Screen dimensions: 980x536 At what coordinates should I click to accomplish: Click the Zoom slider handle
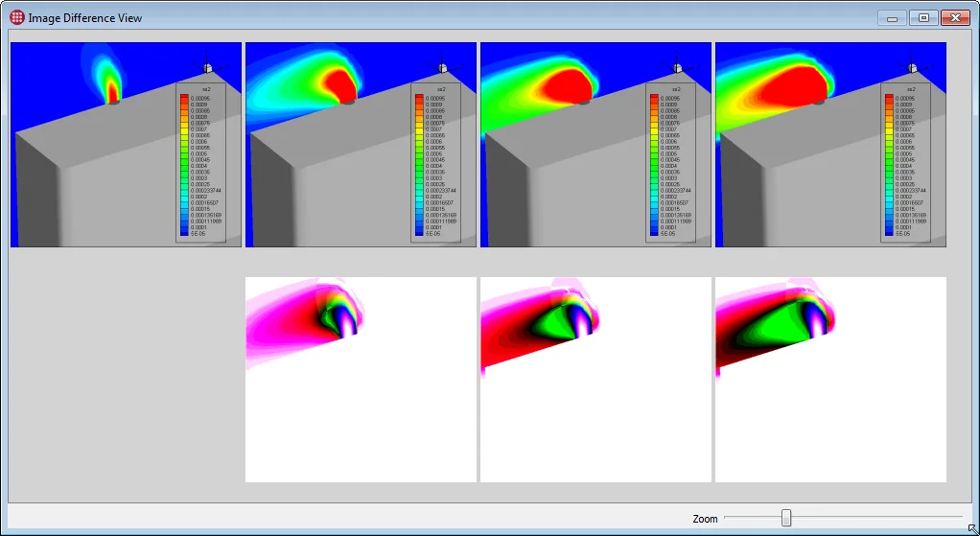click(x=786, y=518)
